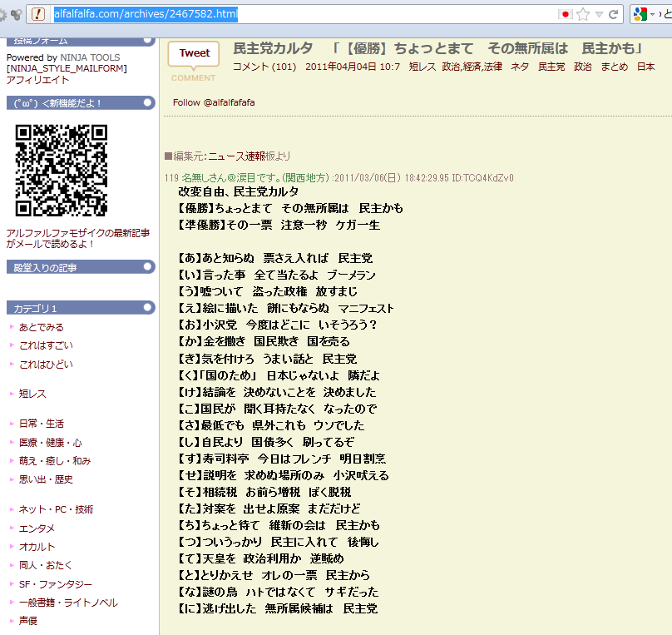Viewport: 672px width, 635px height.
Task: Click the Google search engine icon
Action: click(x=640, y=14)
